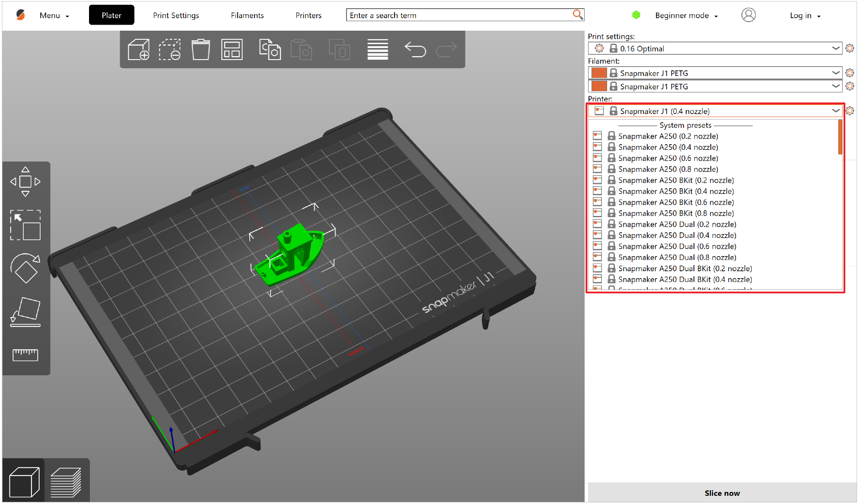Image resolution: width=859 pixels, height=504 pixels.
Task: Click the Slice now button
Action: 722,493
